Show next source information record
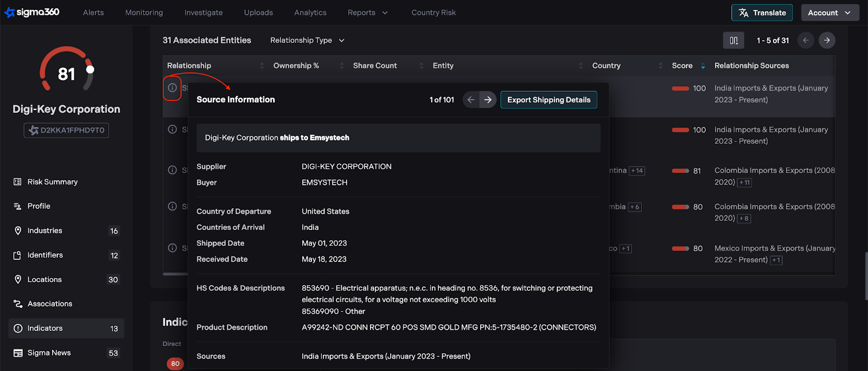 click(488, 100)
